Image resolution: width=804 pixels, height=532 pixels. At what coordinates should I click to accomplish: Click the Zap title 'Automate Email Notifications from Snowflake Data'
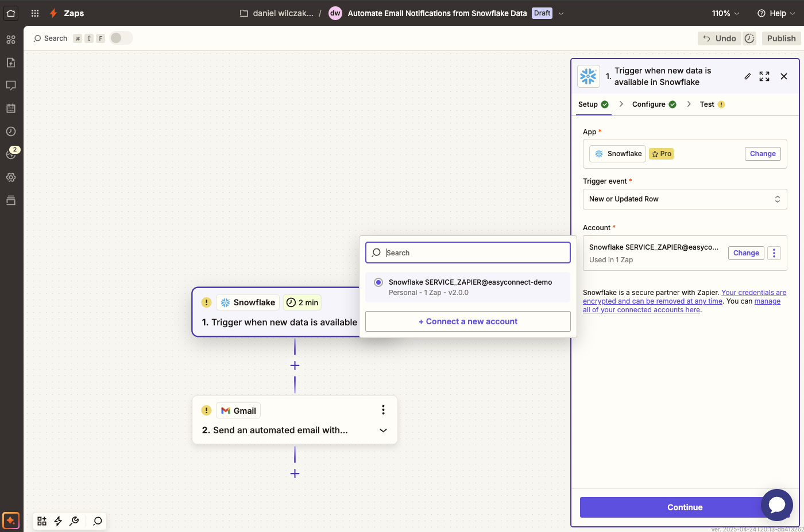click(437, 13)
